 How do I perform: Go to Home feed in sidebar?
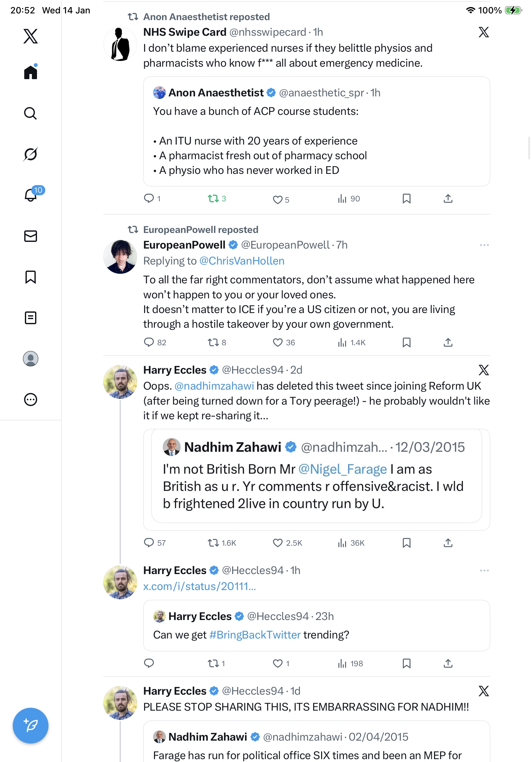[30, 72]
